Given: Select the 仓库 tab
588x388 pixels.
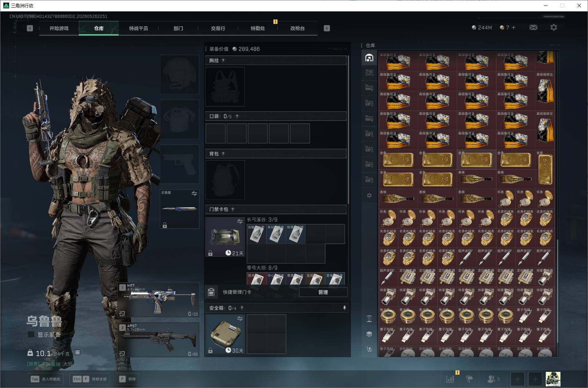Looking at the screenshot, I should click(x=99, y=28).
